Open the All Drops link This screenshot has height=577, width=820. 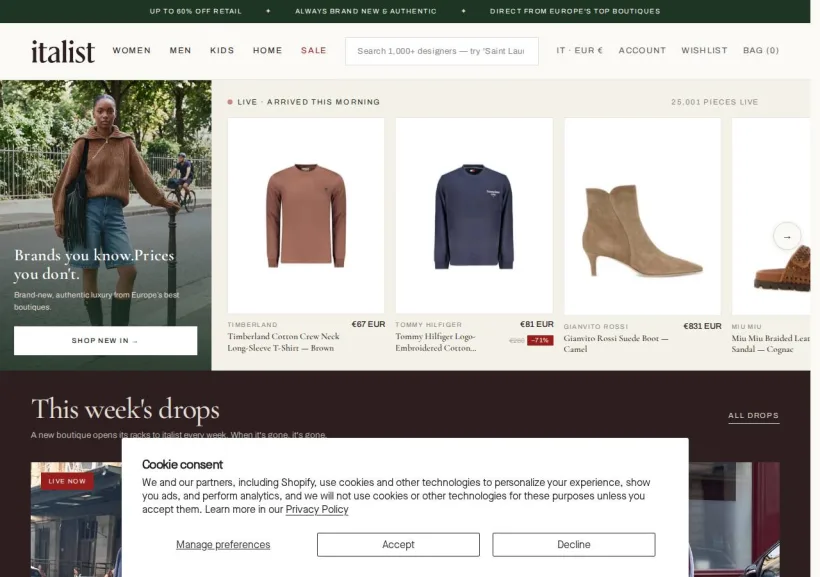point(754,416)
